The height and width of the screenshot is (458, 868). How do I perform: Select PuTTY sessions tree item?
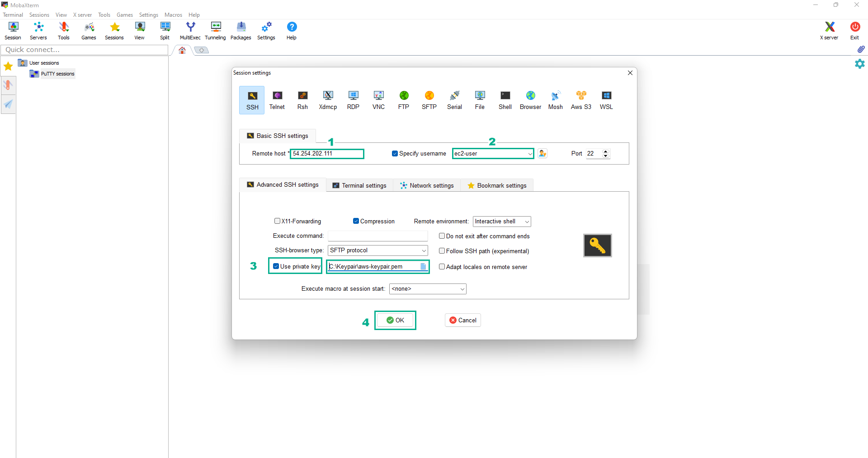coord(57,74)
